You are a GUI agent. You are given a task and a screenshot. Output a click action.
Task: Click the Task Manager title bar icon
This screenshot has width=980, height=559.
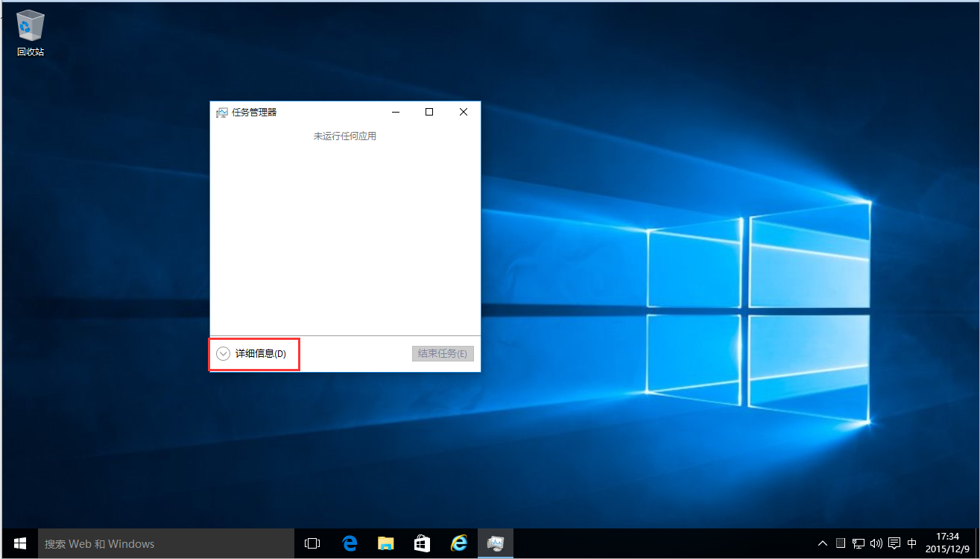click(221, 113)
